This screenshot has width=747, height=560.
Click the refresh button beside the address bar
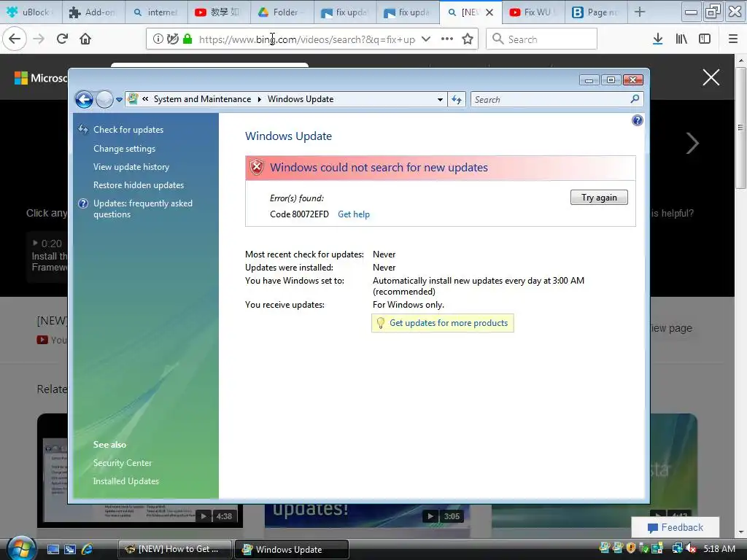[457, 99]
